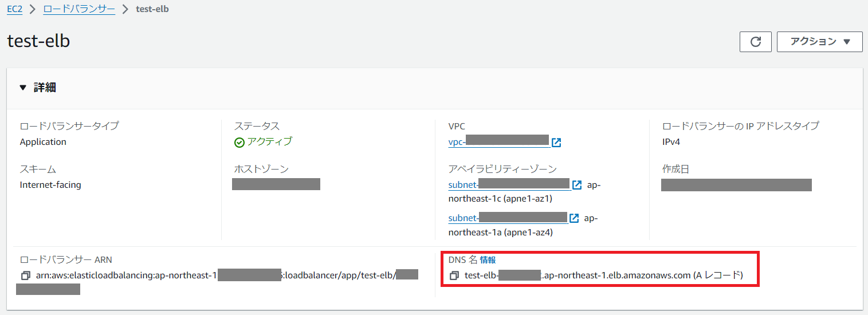Click the Internet-facing scheme value

50,184
